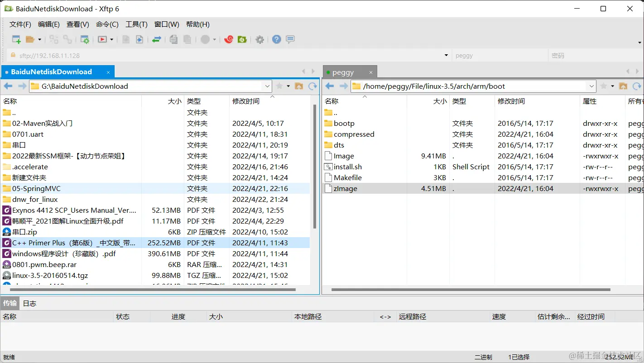
Task: Switch to the 日志 log tab
Action: (x=29, y=303)
